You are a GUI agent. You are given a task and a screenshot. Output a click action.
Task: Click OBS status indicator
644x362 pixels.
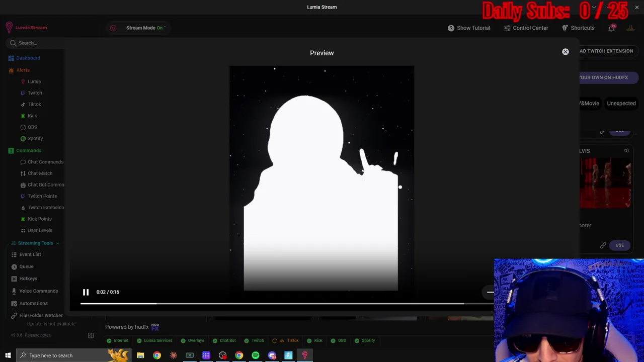(338, 341)
